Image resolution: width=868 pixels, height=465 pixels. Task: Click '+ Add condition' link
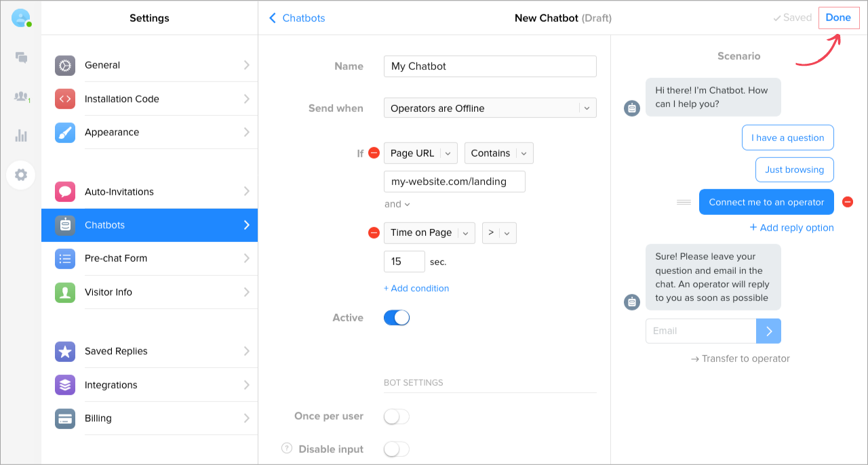click(x=416, y=288)
